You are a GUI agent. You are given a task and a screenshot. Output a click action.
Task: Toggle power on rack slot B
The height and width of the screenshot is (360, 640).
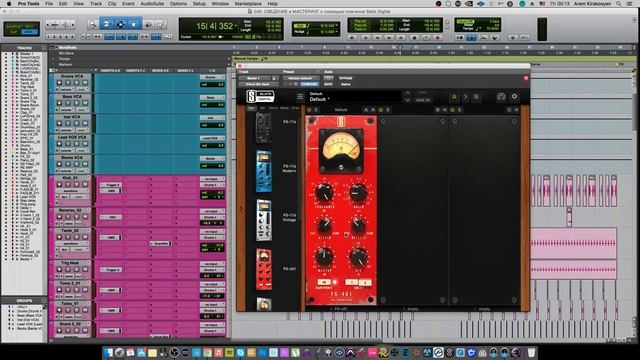[x=381, y=110]
